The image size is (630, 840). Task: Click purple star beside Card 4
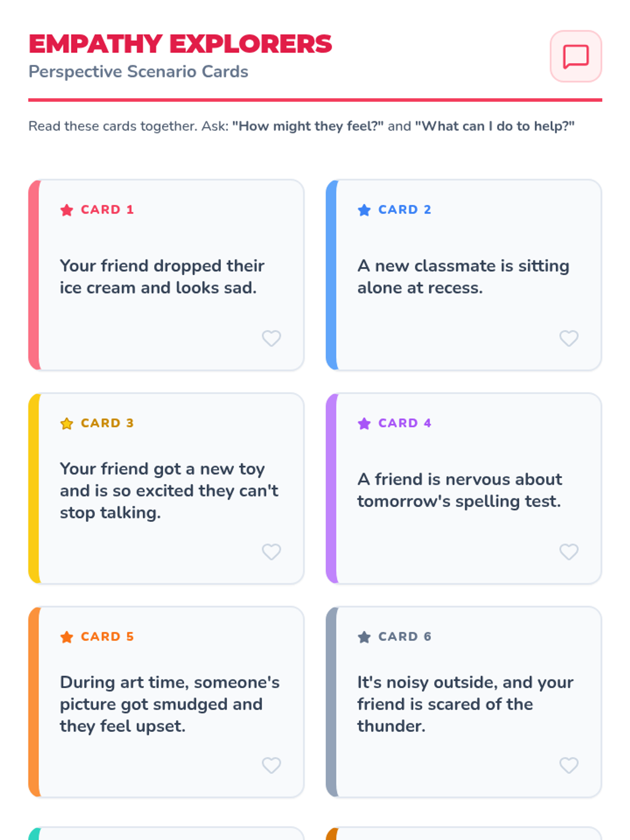[364, 423]
